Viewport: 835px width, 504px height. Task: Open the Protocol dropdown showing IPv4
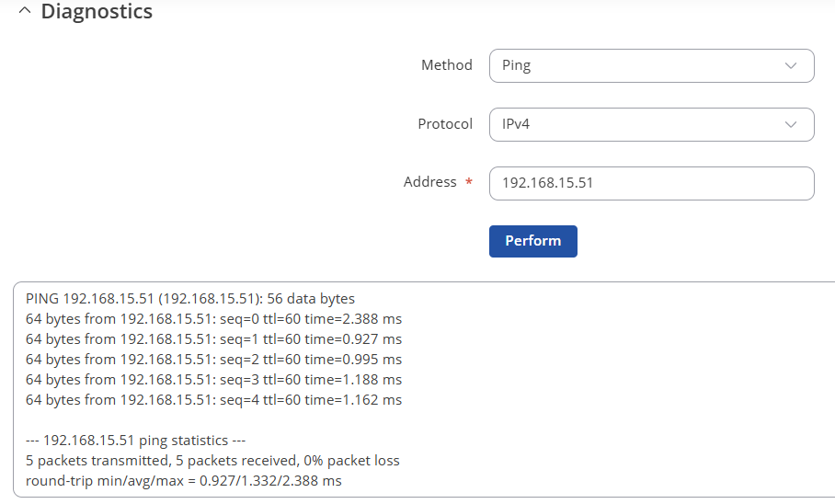pyautogui.click(x=651, y=125)
